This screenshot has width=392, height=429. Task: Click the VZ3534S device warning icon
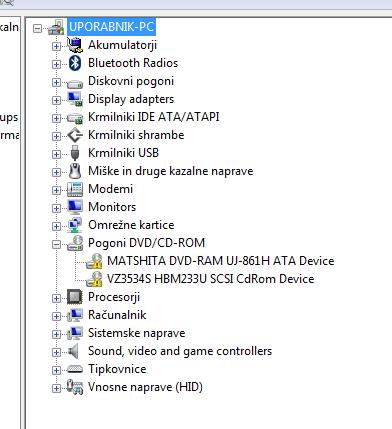click(x=94, y=279)
